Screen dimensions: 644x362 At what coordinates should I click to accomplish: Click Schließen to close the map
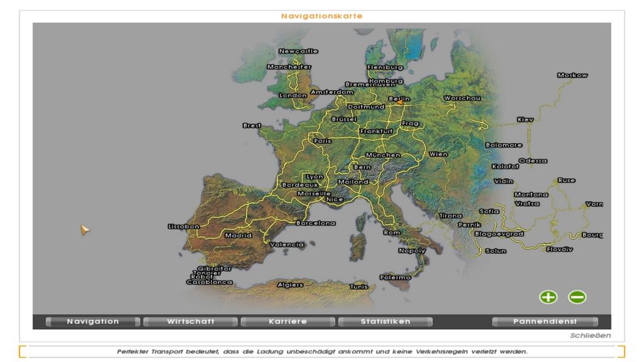pyautogui.click(x=590, y=336)
